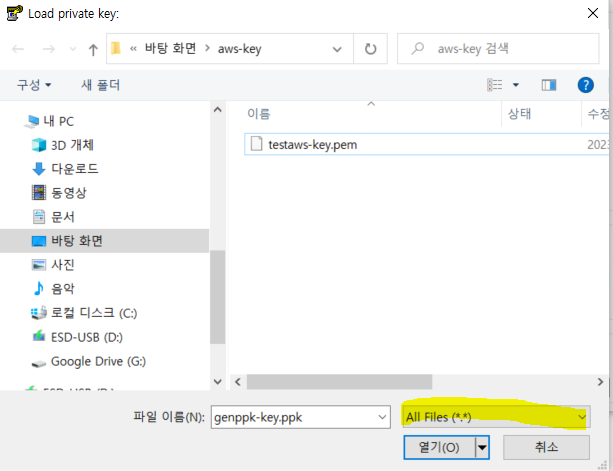Click the 열기(O) button
Image resolution: width=613 pixels, height=471 pixels.
click(x=439, y=447)
